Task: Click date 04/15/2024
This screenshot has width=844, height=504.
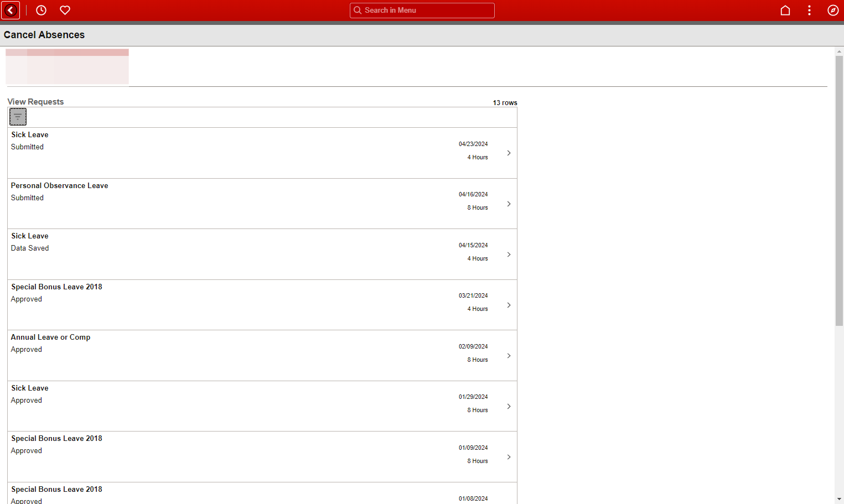Action: [x=473, y=245]
